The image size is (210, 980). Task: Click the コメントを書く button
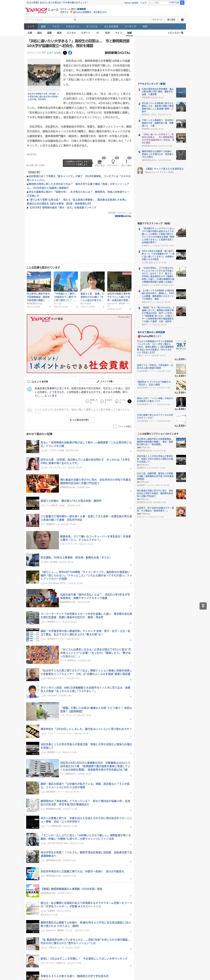(x=105, y=381)
